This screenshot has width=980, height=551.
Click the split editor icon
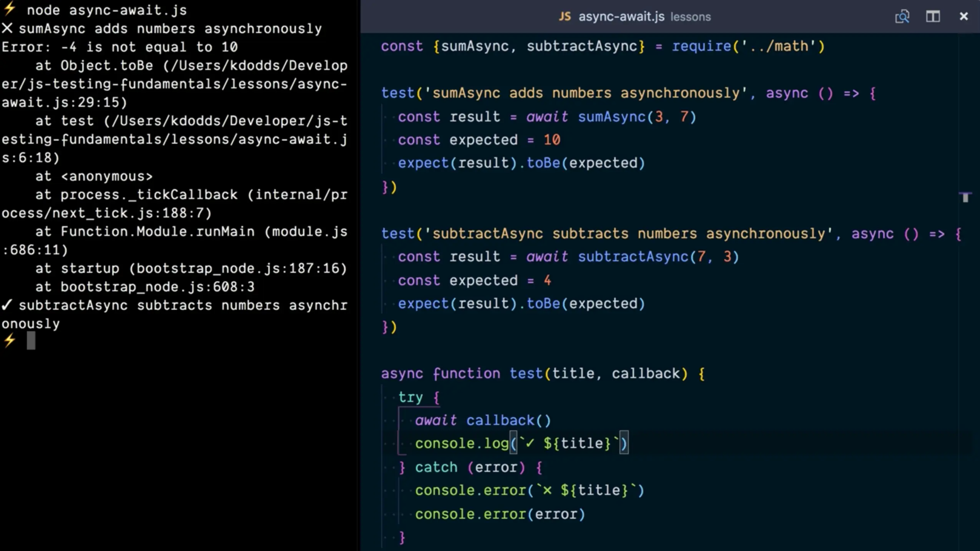[932, 17]
